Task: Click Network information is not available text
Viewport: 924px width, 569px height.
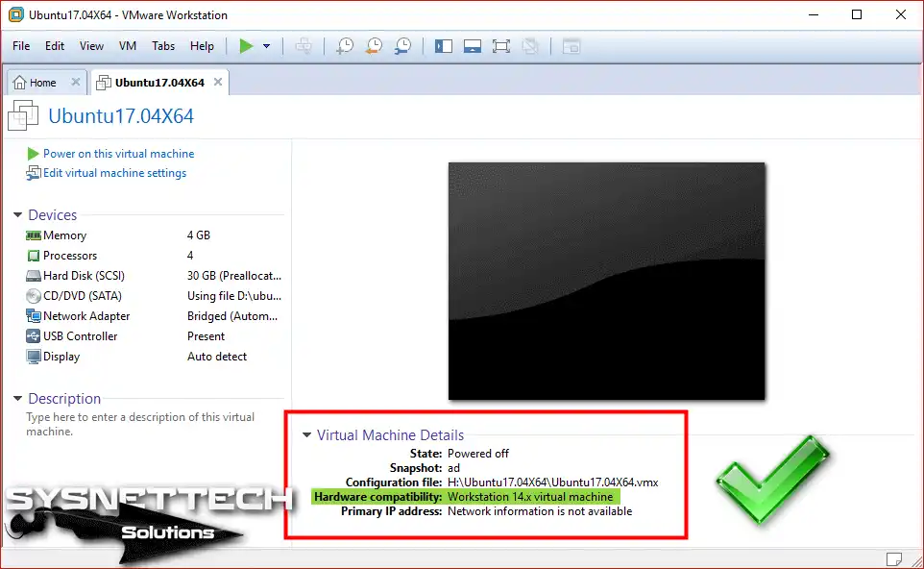Action: tap(540, 511)
